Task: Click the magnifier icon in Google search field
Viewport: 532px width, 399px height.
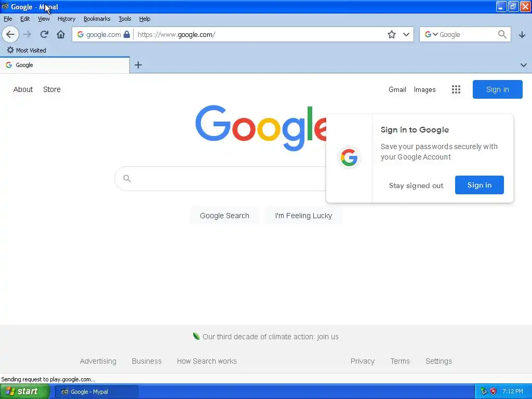Action: 127,179
